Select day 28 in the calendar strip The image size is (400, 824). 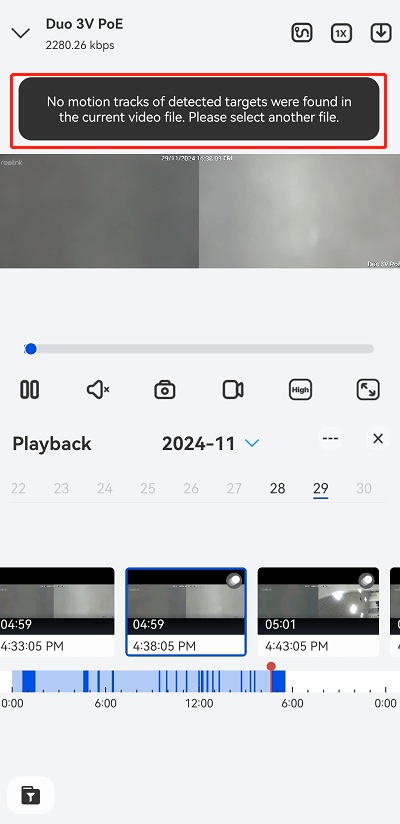(278, 489)
